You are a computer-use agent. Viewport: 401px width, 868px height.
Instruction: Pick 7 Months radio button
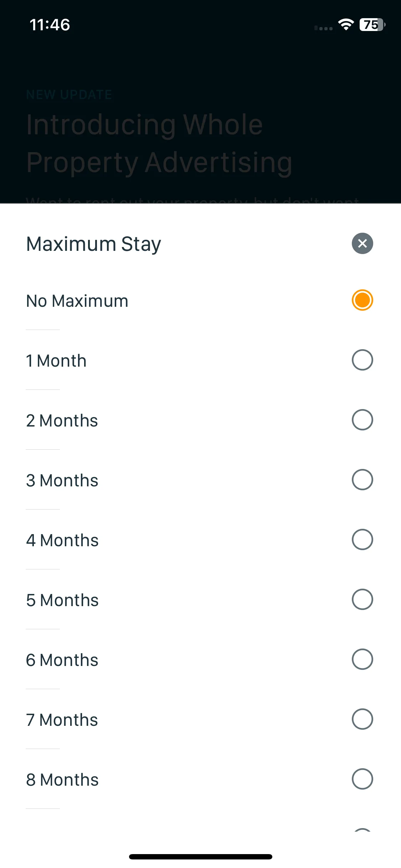pyautogui.click(x=362, y=719)
